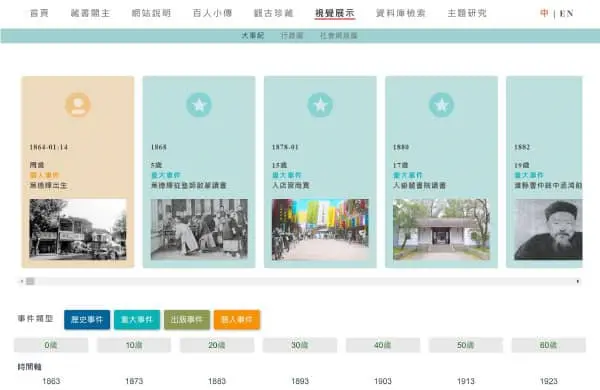Screen dimensions: 600x390
Task: Open the black-and-white street photo on the 1864 card
Action: (x=78, y=229)
